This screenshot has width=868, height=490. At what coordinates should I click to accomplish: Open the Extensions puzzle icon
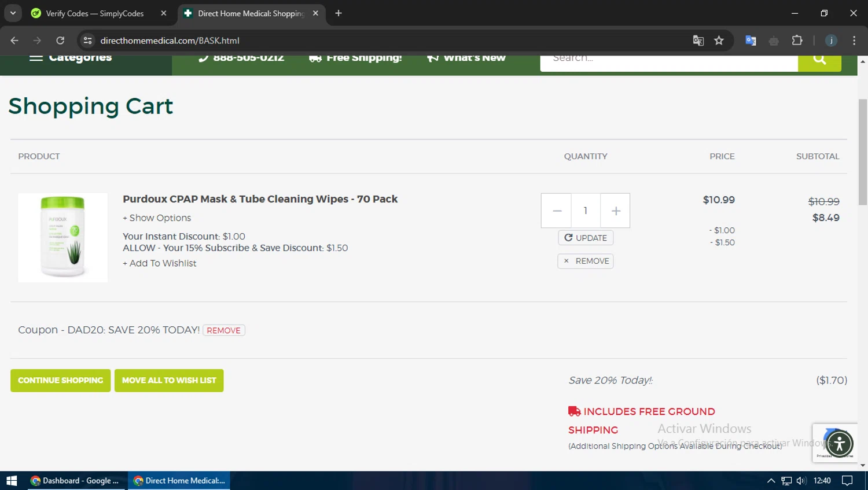[797, 40]
